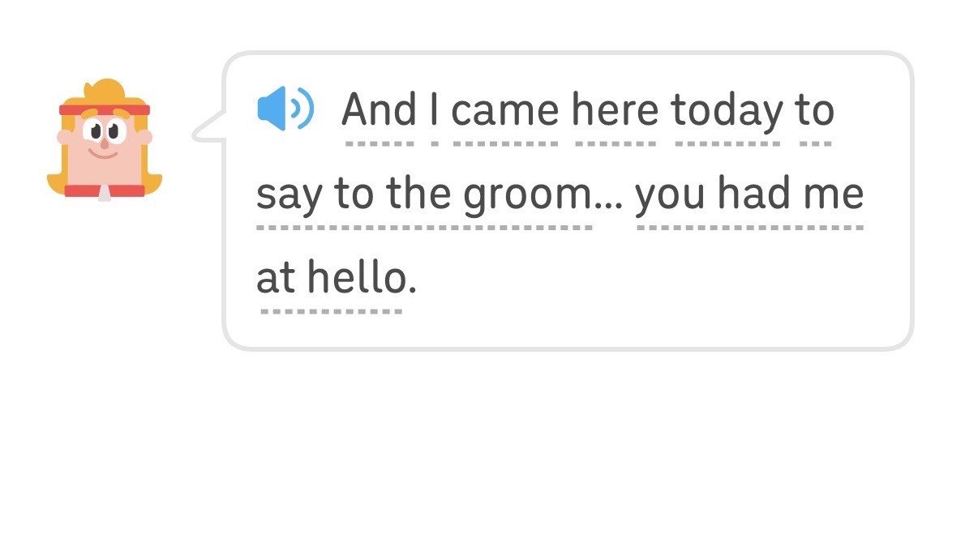Tap the blonde character avatar

pyautogui.click(x=104, y=140)
